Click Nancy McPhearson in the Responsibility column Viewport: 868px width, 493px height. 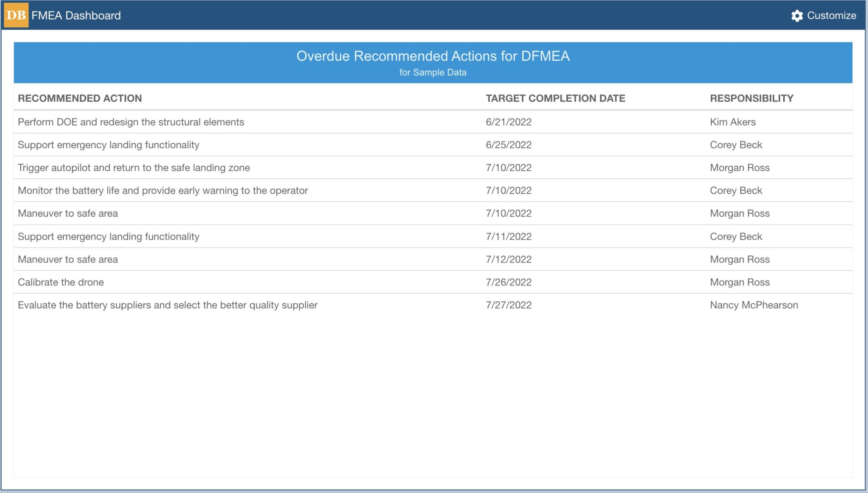tap(754, 305)
